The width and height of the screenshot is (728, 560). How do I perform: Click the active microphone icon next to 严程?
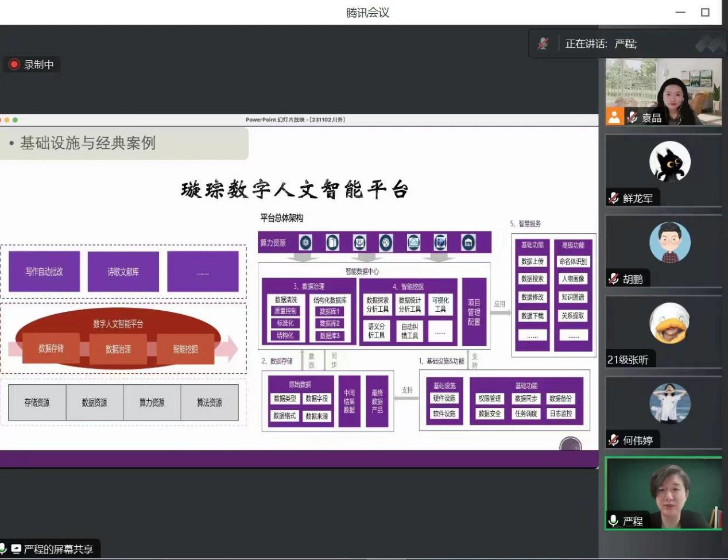click(x=613, y=521)
